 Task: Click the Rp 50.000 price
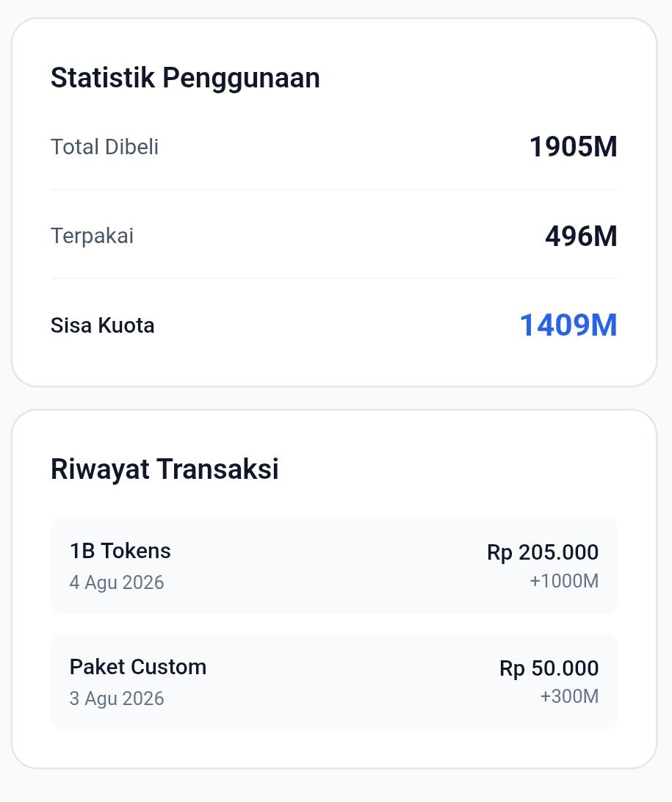point(549,668)
